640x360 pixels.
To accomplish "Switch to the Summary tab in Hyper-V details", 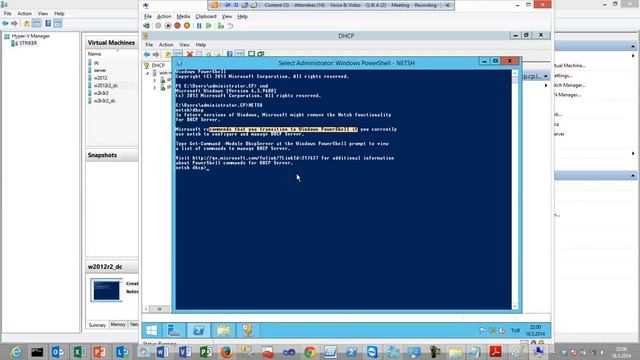I will [x=97, y=325].
